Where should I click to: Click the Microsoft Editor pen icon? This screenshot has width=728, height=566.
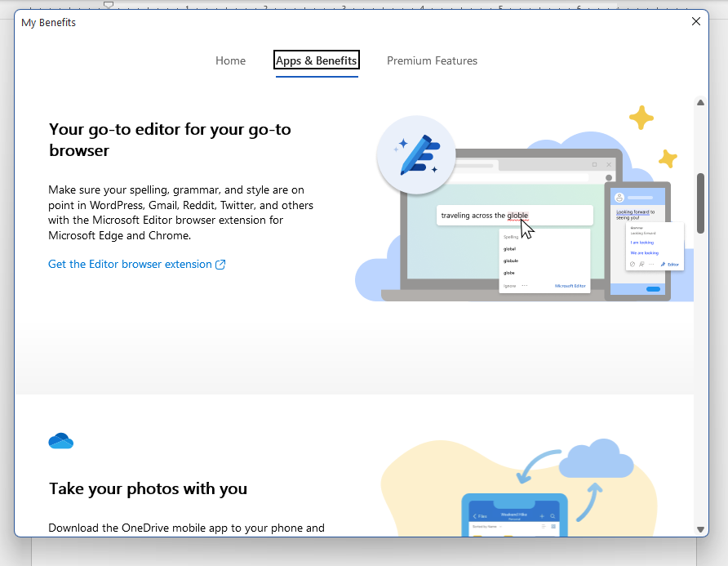click(416, 154)
